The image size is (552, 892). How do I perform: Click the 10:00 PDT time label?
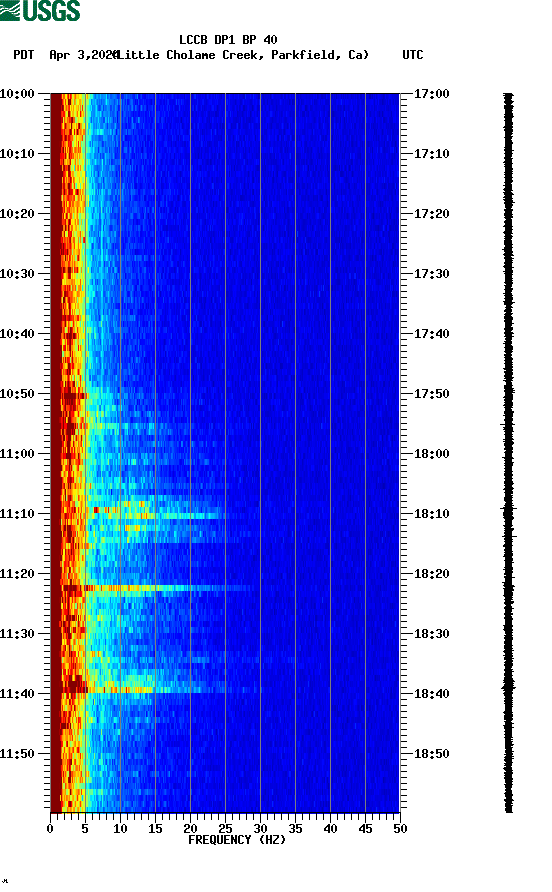click(x=17, y=94)
